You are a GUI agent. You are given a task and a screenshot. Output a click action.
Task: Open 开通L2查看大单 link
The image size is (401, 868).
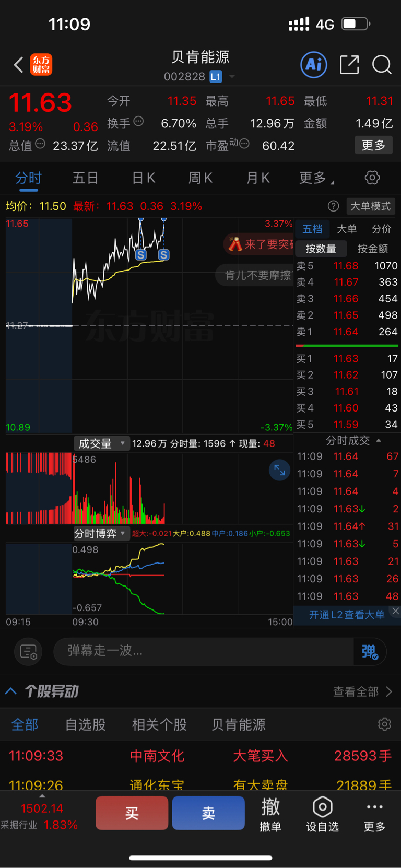tap(347, 615)
